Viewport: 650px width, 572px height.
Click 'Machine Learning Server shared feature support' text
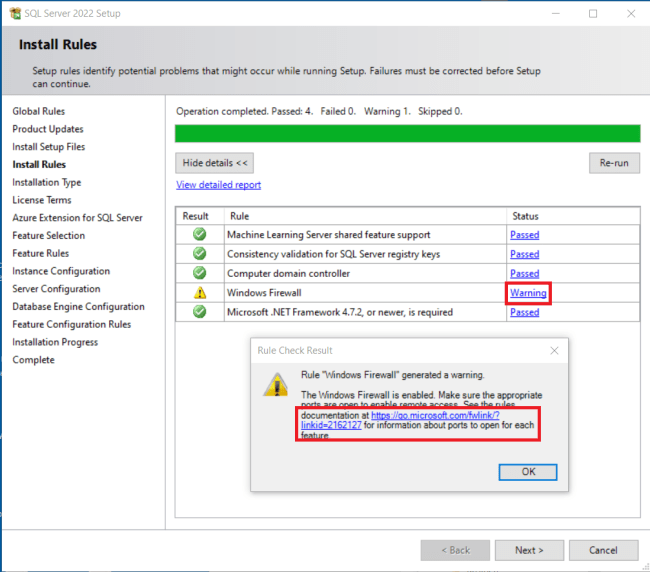pos(328,235)
